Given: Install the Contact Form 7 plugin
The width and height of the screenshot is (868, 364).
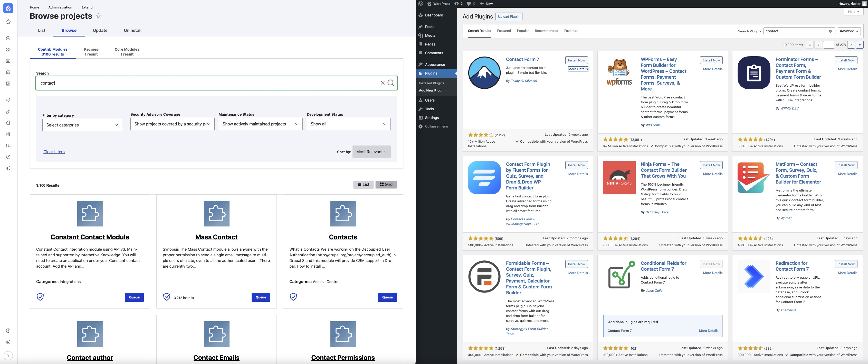Looking at the screenshot, I should (576, 60).
